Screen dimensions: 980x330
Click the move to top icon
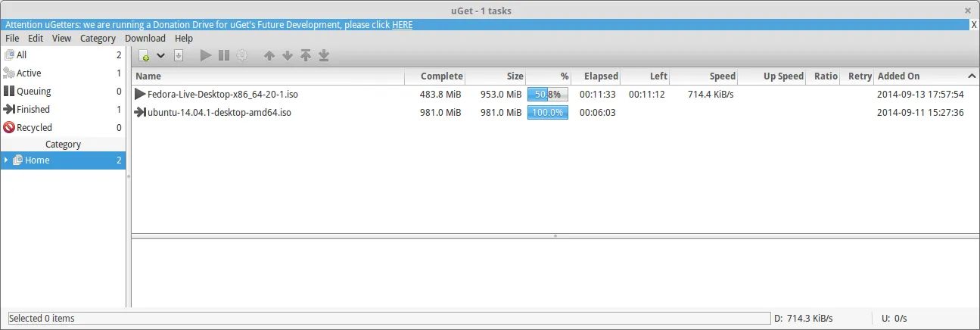point(306,55)
